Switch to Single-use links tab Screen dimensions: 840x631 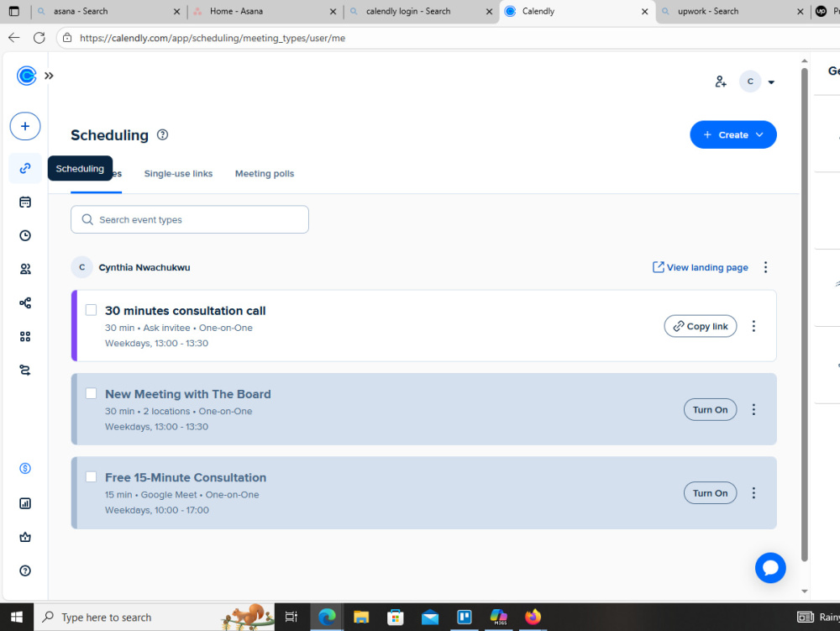point(178,174)
